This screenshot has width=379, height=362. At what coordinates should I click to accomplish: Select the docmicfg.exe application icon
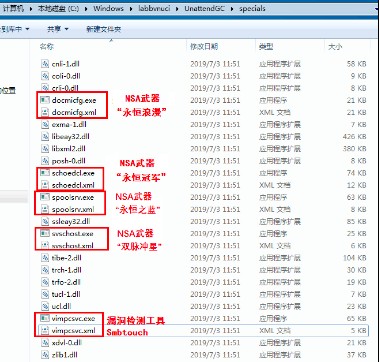click(44, 100)
